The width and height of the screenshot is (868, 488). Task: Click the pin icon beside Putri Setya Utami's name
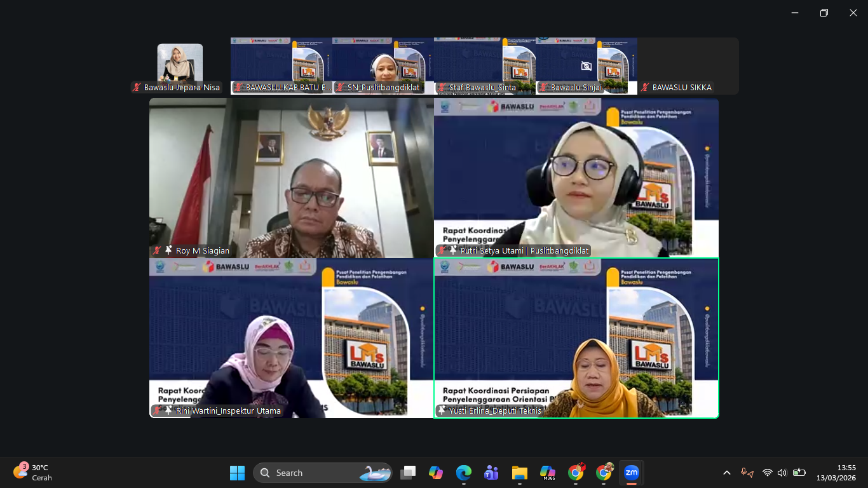point(453,250)
